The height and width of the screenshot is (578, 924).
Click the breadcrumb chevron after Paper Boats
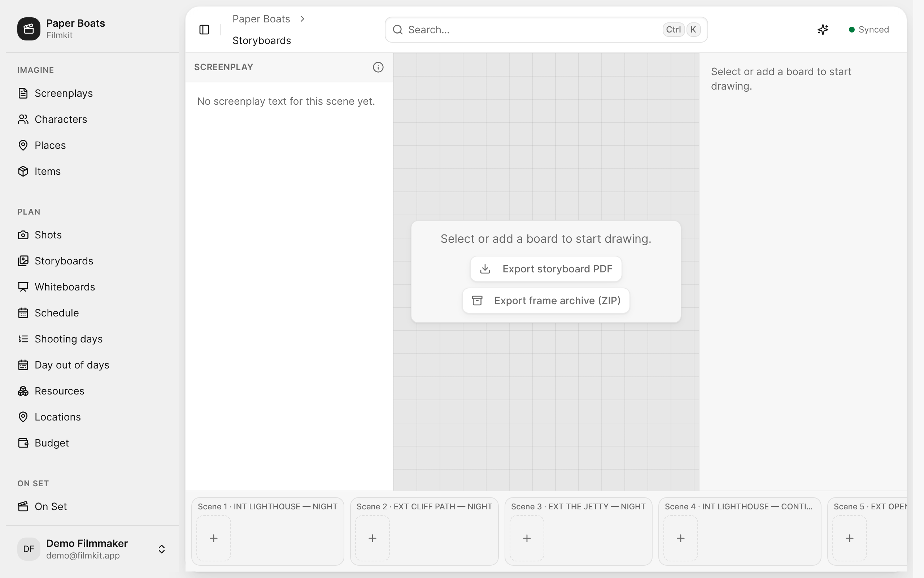point(302,19)
